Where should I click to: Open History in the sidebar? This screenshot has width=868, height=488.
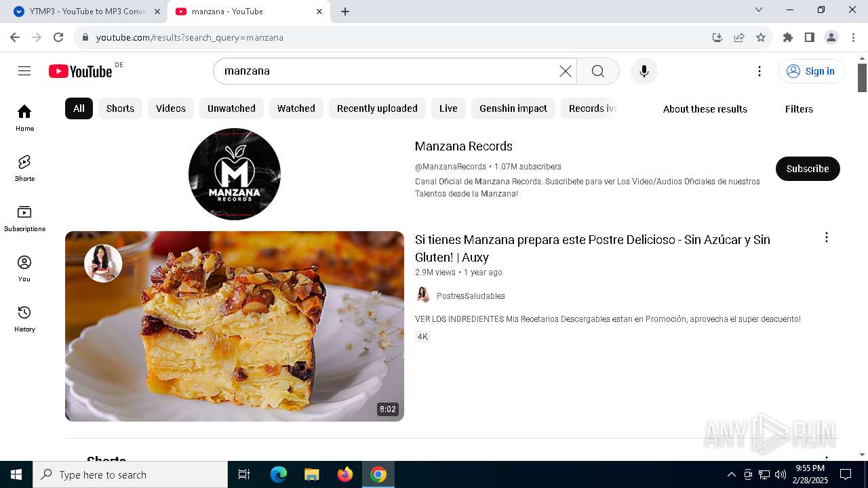coord(24,319)
